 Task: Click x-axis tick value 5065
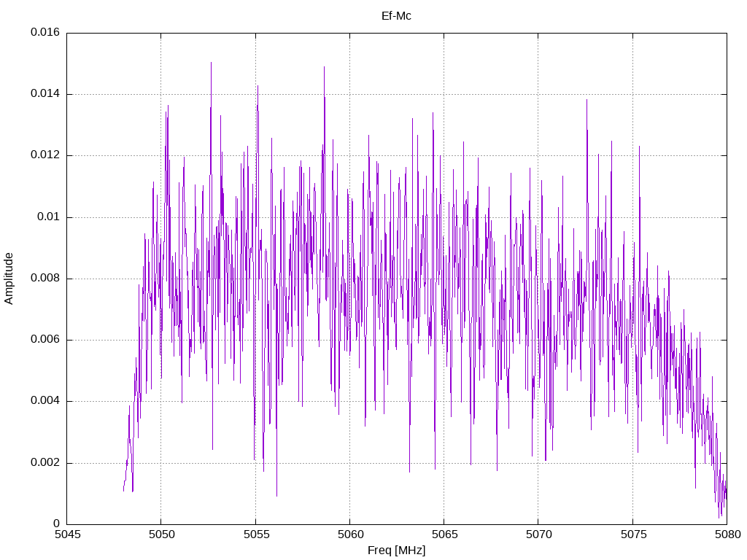point(445,534)
